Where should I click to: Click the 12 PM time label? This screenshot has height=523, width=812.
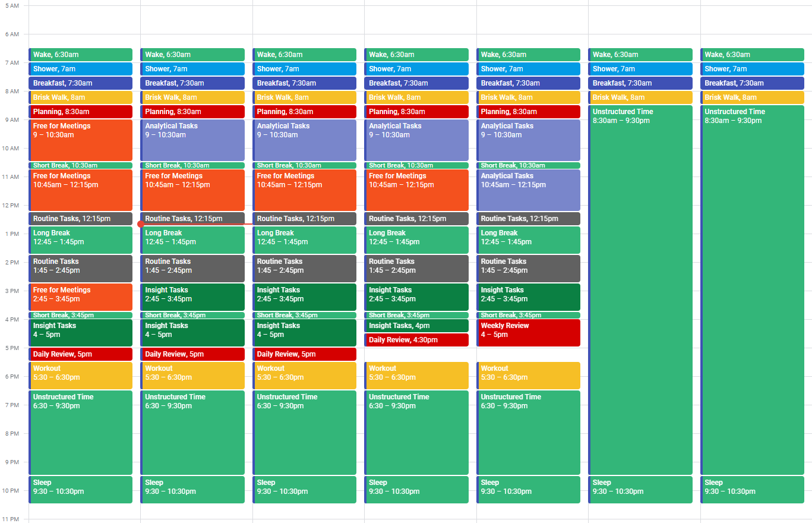click(11, 206)
